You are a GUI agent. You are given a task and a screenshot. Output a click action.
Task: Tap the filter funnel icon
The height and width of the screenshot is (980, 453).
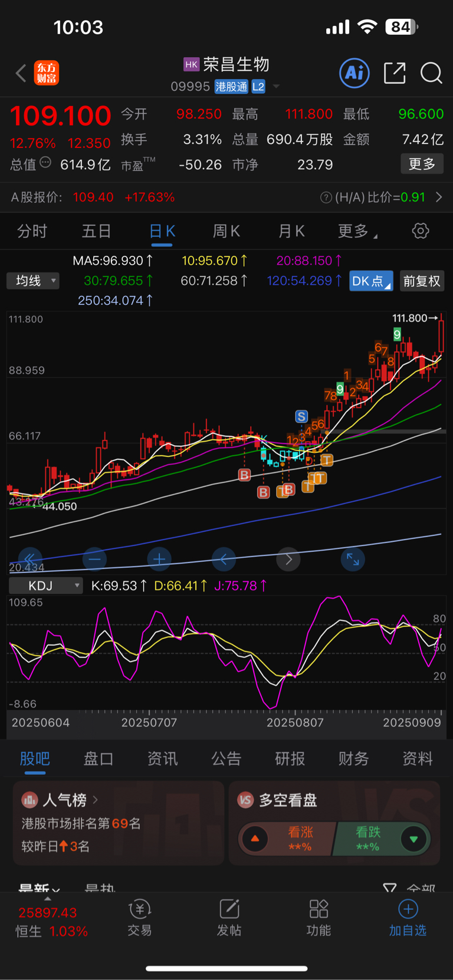[x=390, y=888]
